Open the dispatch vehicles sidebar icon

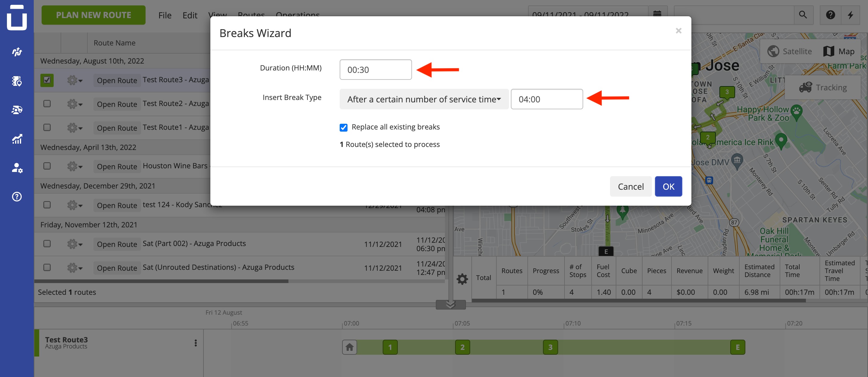point(17,110)
